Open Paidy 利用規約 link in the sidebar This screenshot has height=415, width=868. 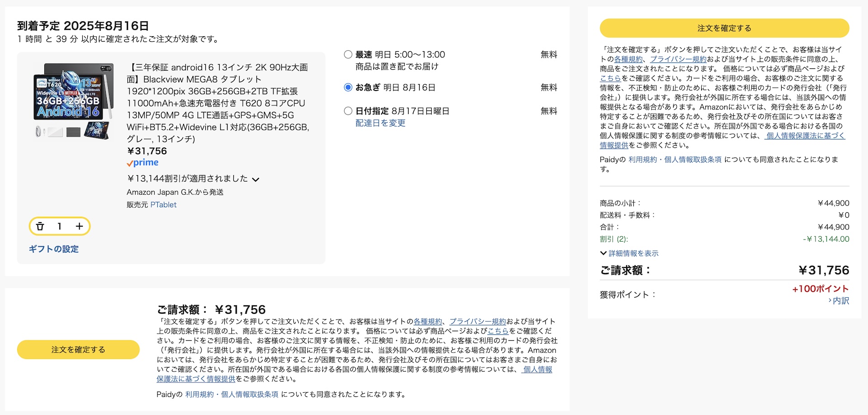[642, 160]
